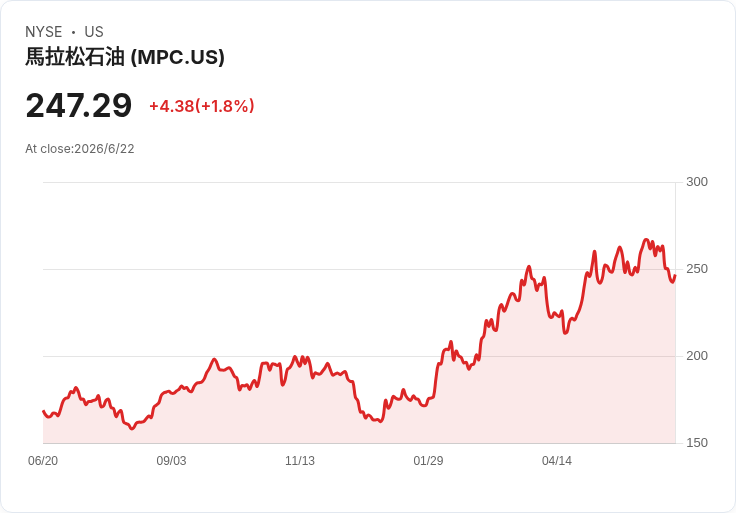Click the 250 price axis label
The width and height of the screenshot is (736, 513).
[697, 269]
